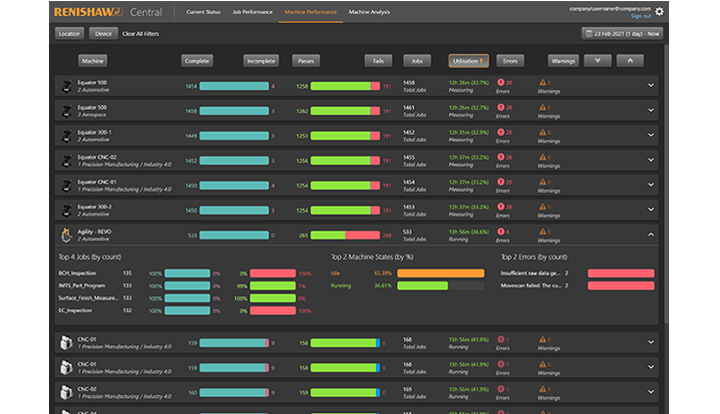Click the error icon in Equator 500 Automotive row
The image size is (720, 414).
pos(501,83)
